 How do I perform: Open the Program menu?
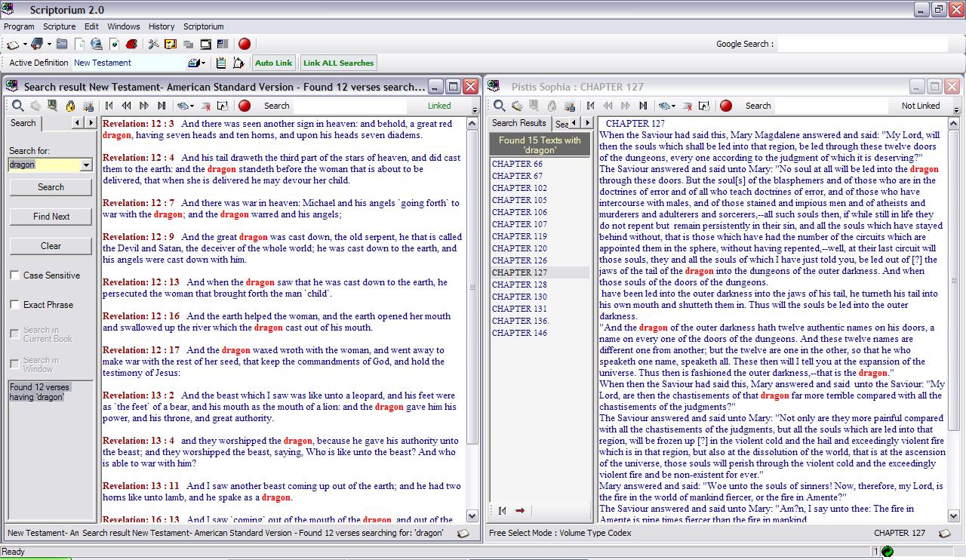pyautogui.click(x=19, y=26)
